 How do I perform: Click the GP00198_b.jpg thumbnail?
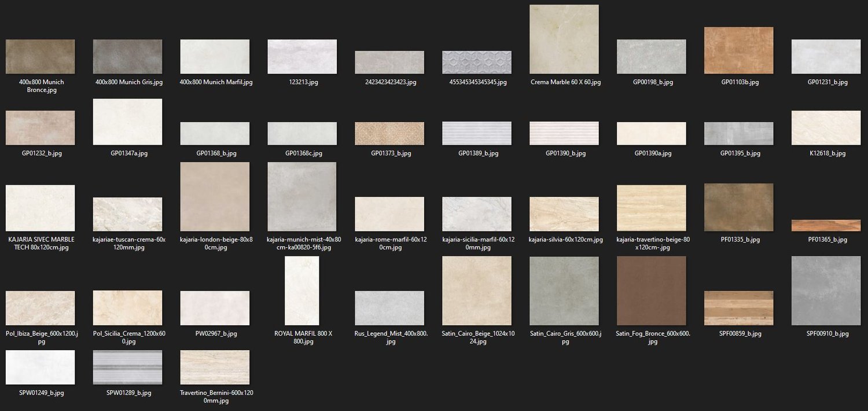(x=652, y=57)
